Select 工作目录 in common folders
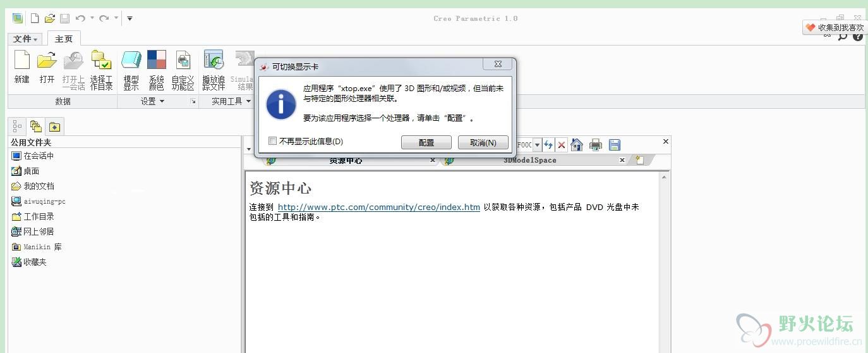Screen dimensions: 868x353 click(33, 216)
